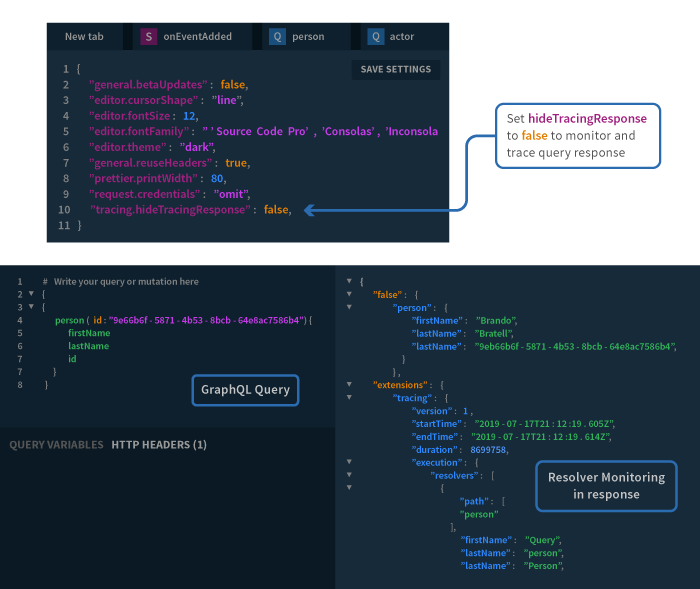Collapse the "tracing" node in response
Screen dimensions: 700x589
point(349,397)
